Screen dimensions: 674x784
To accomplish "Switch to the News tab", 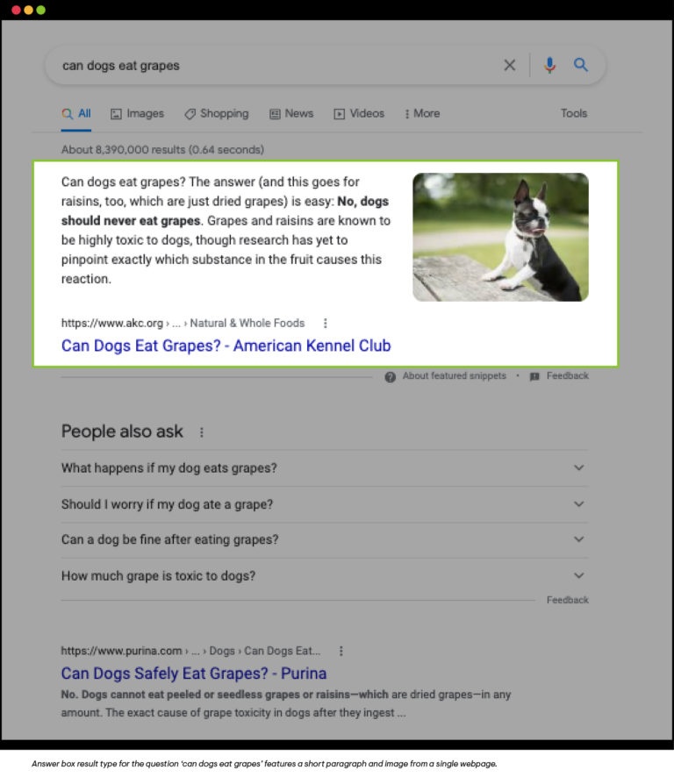I will point(291,114).
